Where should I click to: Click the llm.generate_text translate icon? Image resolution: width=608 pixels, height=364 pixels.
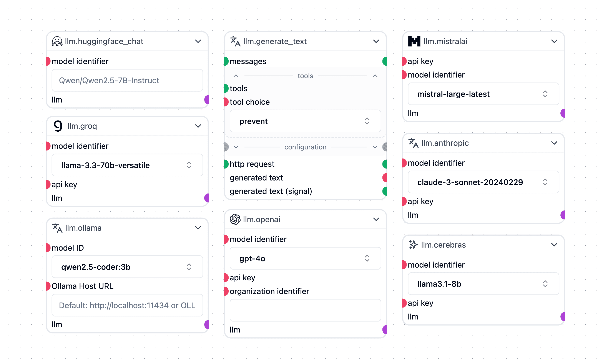pos(235,41)
